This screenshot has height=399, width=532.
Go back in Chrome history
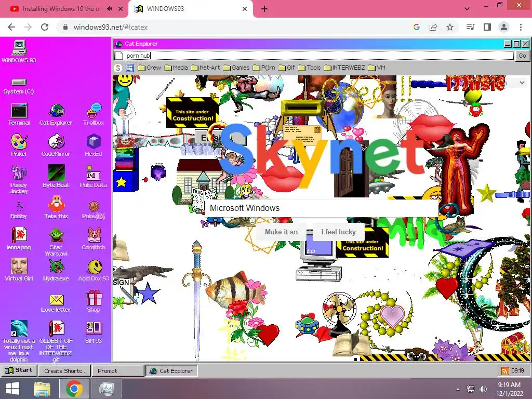[x=11, y=27]
